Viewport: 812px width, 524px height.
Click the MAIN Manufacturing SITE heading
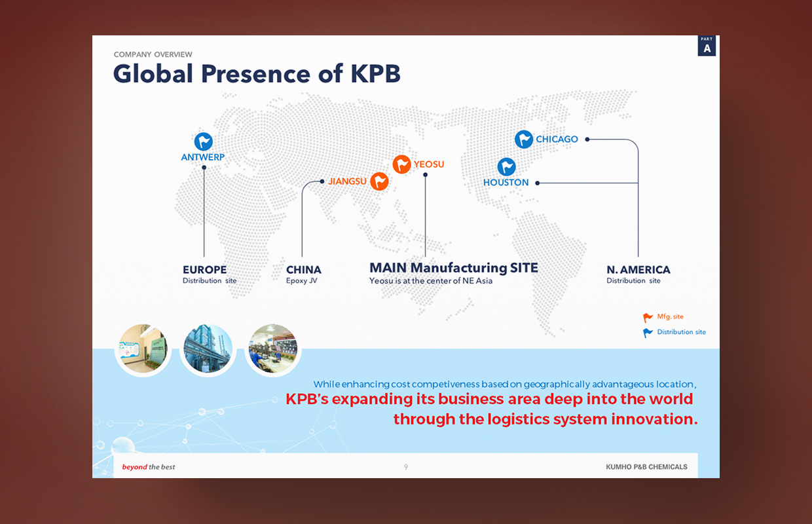pos(454,268)
